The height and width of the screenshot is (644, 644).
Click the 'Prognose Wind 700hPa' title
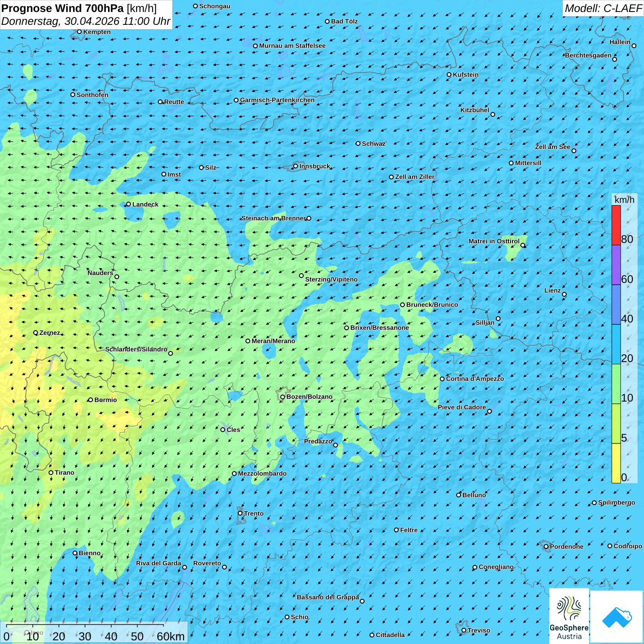pos(63,8)
